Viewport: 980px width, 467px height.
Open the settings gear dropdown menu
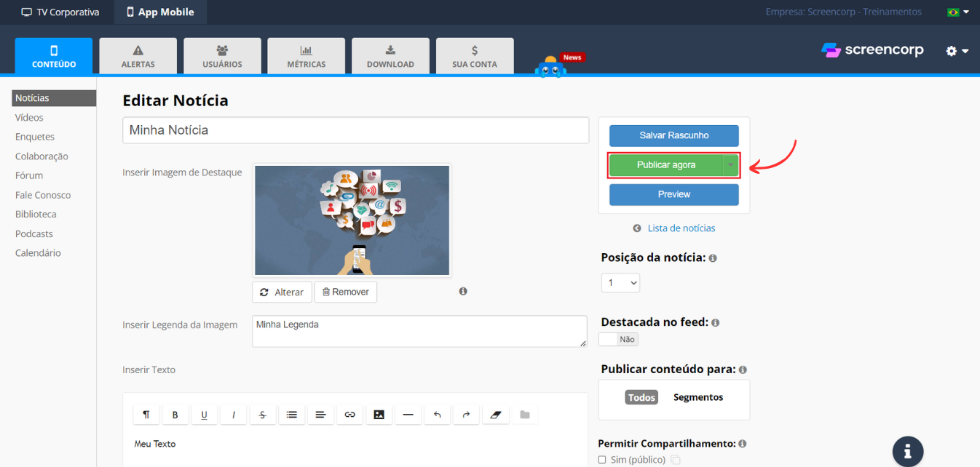pos(957,51)
